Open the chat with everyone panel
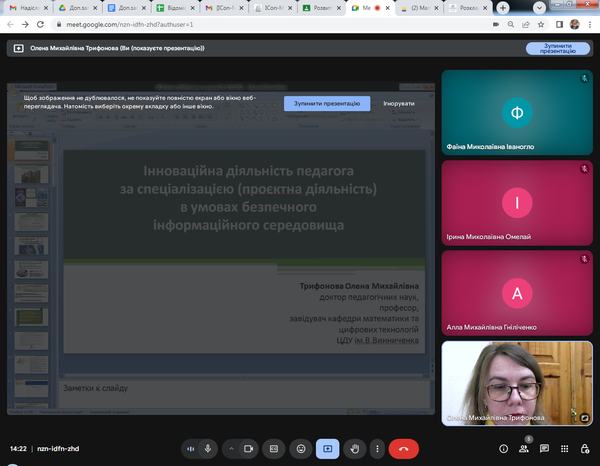 [x=545, y=449]
